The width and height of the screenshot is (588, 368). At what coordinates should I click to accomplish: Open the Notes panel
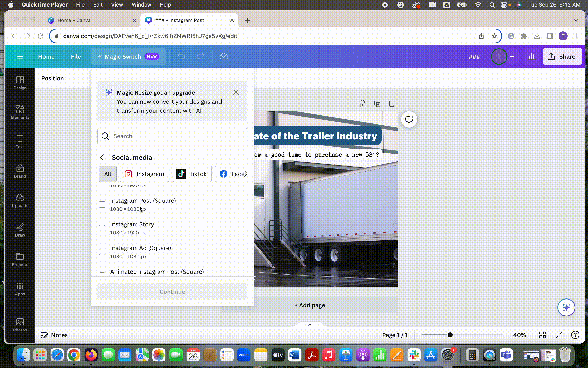click(x=55, y=335)
